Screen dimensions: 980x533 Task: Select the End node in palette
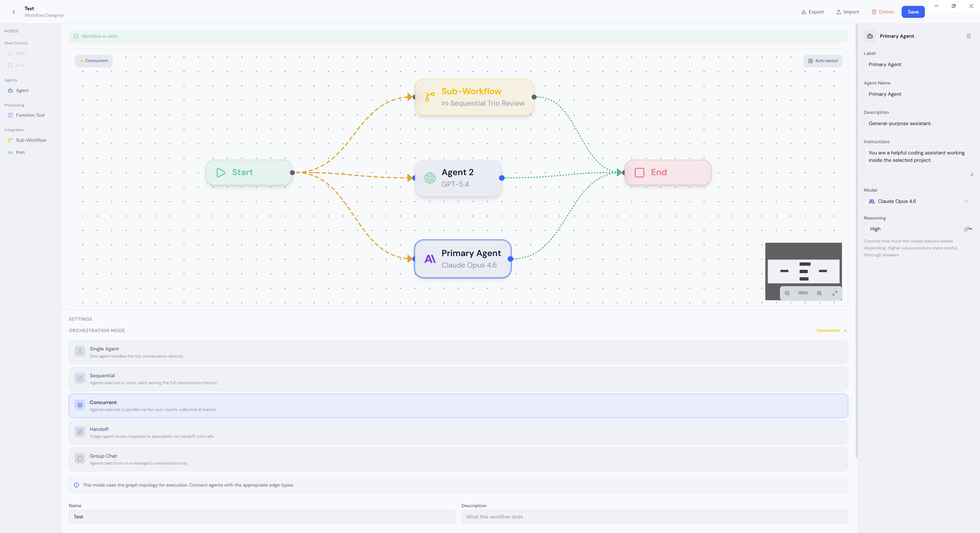[x=16, y=65]
